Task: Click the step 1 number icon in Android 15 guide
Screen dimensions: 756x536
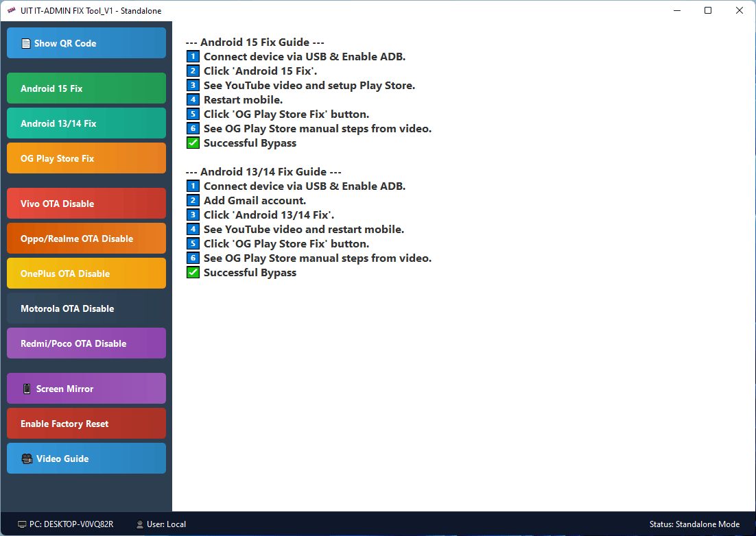Action: pyautogui.click(x=193, y=56)
